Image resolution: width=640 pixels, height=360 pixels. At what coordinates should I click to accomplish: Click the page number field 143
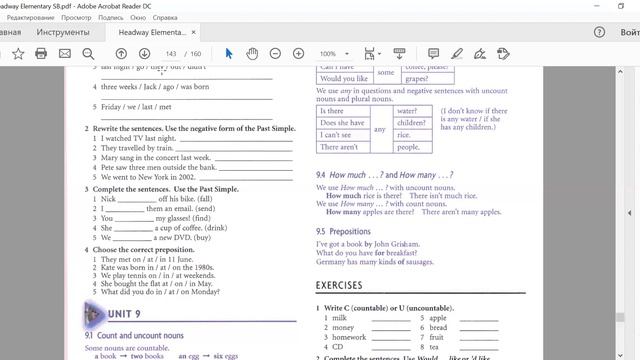[171, 53]
